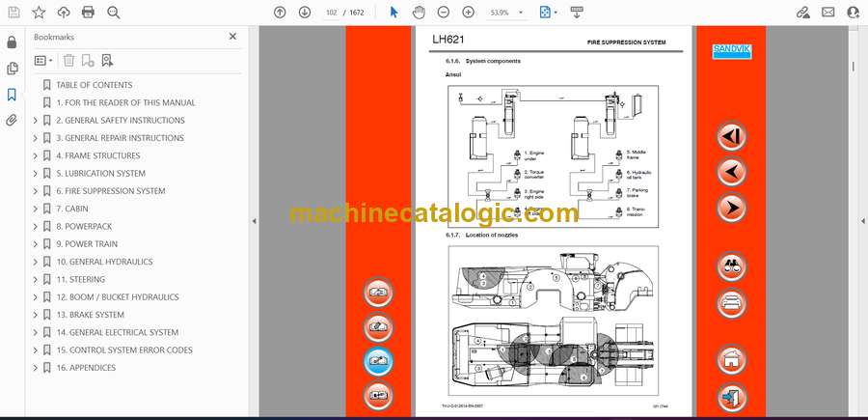
Task: Find the current bookmark icon
Action: click(107, 61)
